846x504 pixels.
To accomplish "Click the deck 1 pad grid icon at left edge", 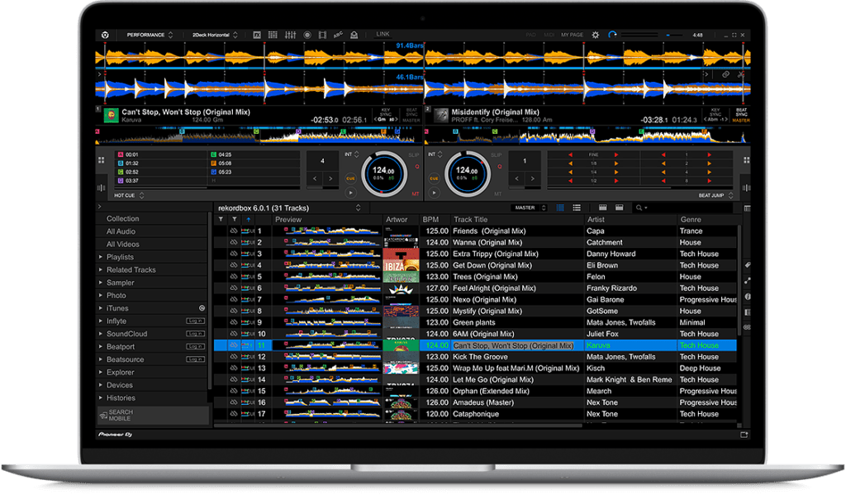I will (x=101, y=160).
